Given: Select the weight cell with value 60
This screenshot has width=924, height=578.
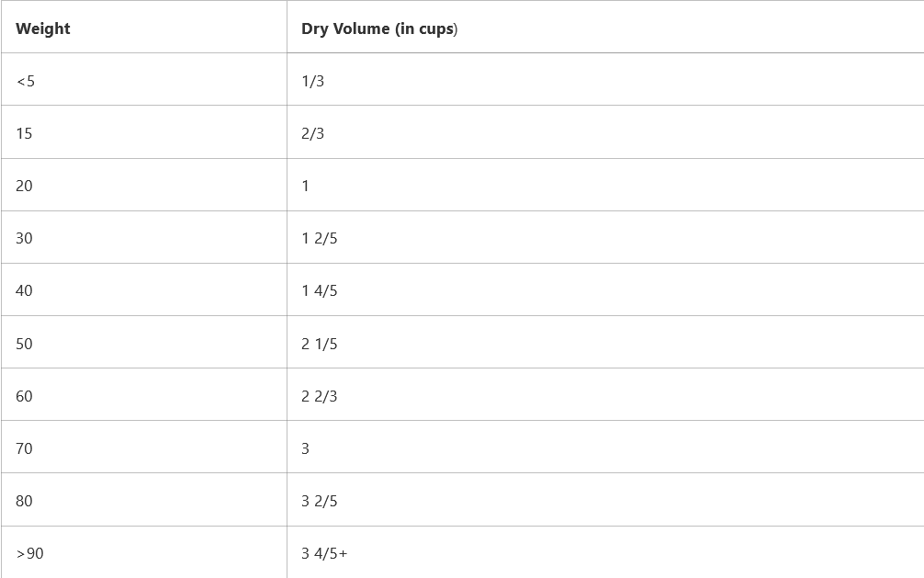Looking at the screenshot, I should tap(24, 396).
